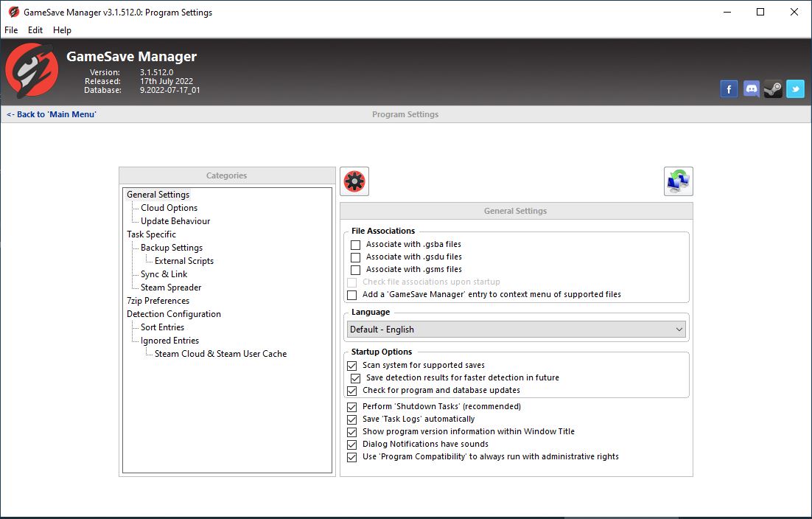
Task: Open the File menu
Action: pyautogui.click(x=11, y=30)
